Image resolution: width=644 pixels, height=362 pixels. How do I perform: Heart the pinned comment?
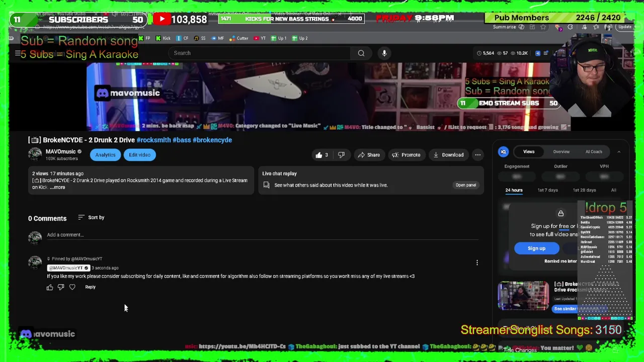point(72,287)
